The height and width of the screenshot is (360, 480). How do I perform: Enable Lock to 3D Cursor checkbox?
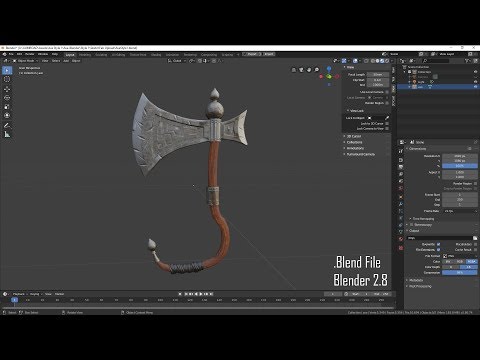[x=387, y=124]
